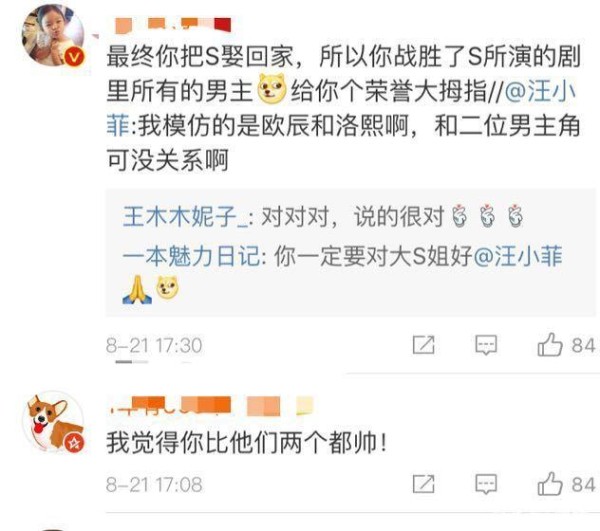Reply to the 8-21 17:30 comment
The width and height of the screenshot is (600, 531).
pos(486,345)
